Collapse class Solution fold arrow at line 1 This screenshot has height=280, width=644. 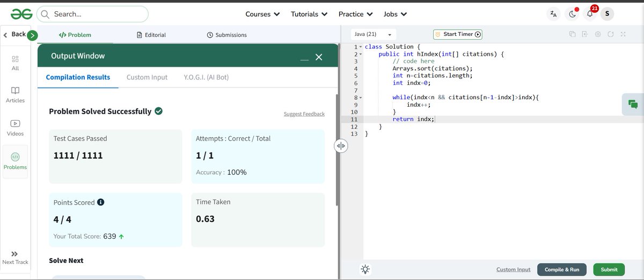(x=361, y=47)
